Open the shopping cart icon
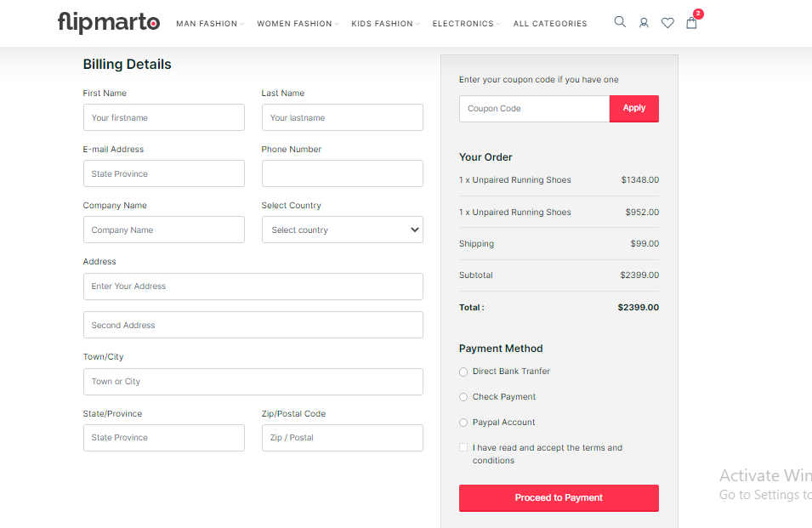 tap(691, 23)
